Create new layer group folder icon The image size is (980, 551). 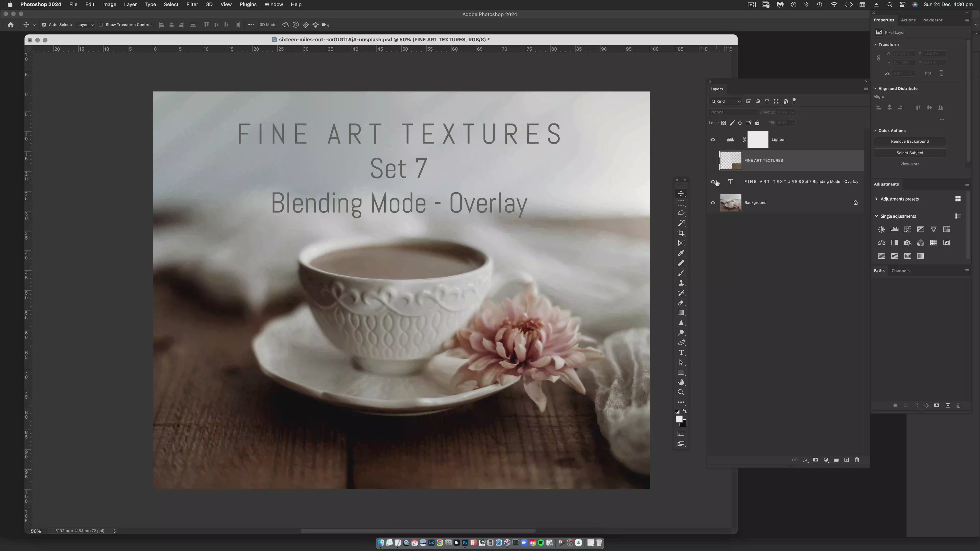click(836, 460)
